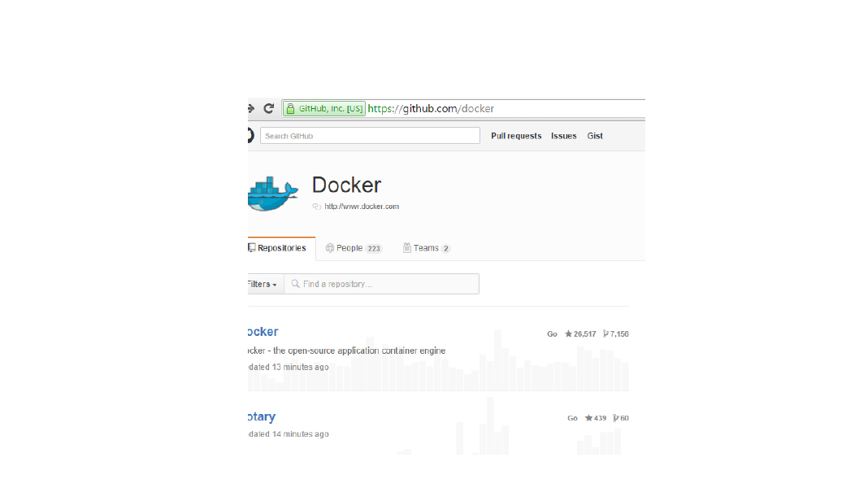Open Pull requests in the top nav
Viewport: 868px width, 488px height.
516,136
